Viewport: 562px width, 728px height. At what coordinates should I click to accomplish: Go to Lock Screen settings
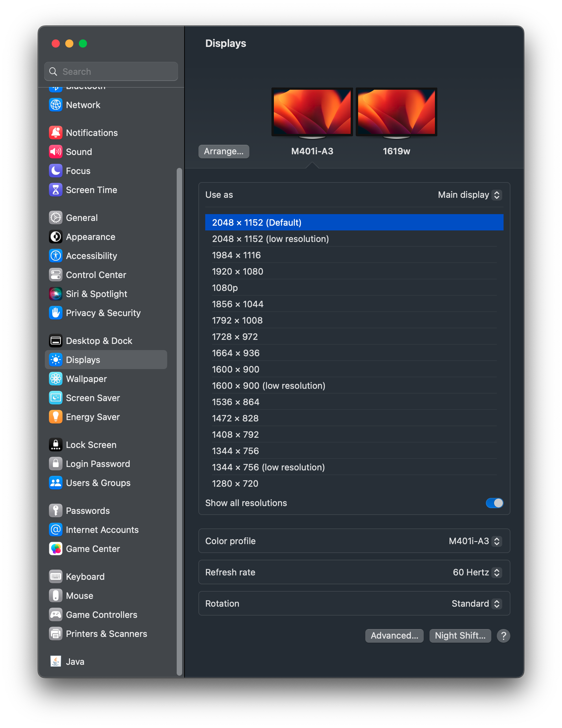click(91, 445)
